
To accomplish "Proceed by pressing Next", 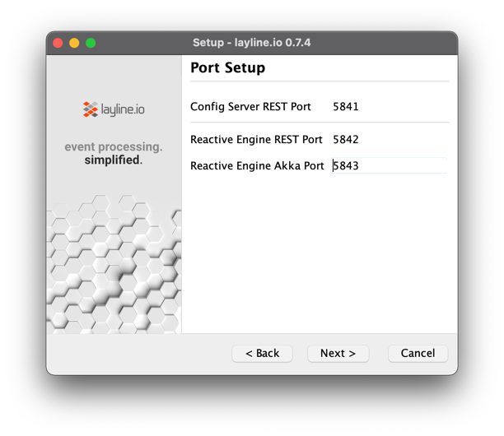I will [338, 353].
